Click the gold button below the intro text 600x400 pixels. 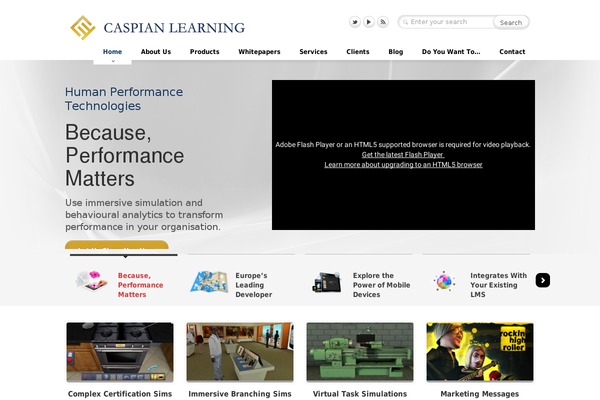pos(117,245)
